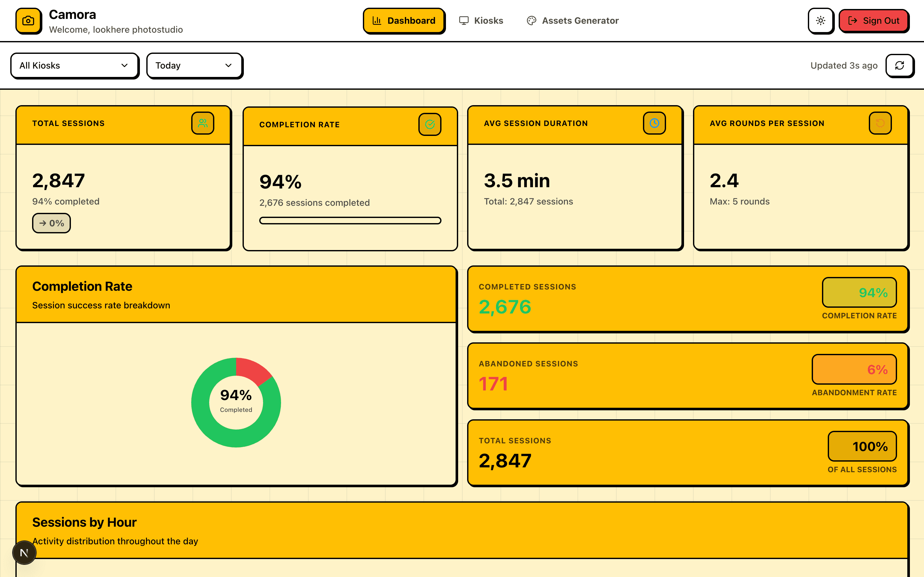
Task: Click the Assets Generator palette icon
Action: 531,20
